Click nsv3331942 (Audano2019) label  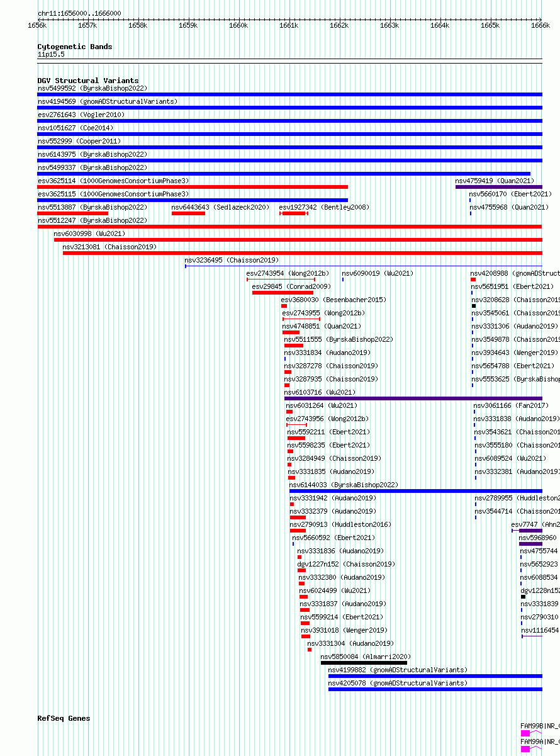click(x=333, y=499)
